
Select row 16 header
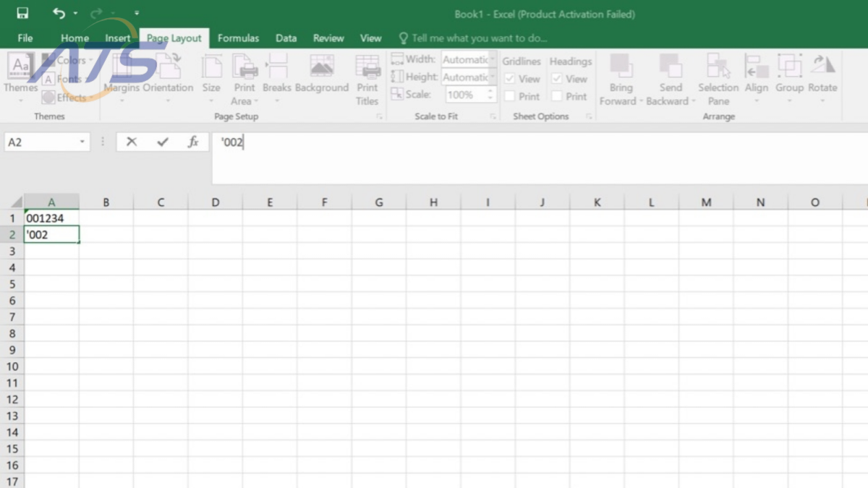[12, 466]
